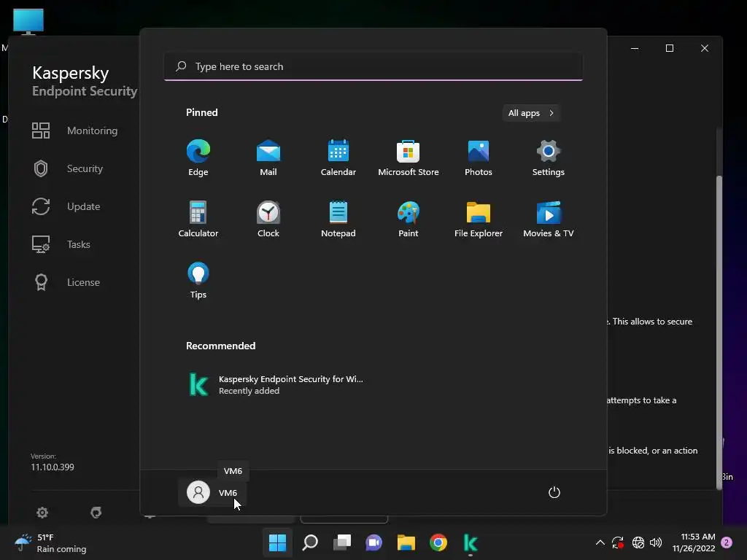Open the volume speaker tray icon
Viewport: 747px width, 560px height.
pyautogui.click(x=656, y=542)
